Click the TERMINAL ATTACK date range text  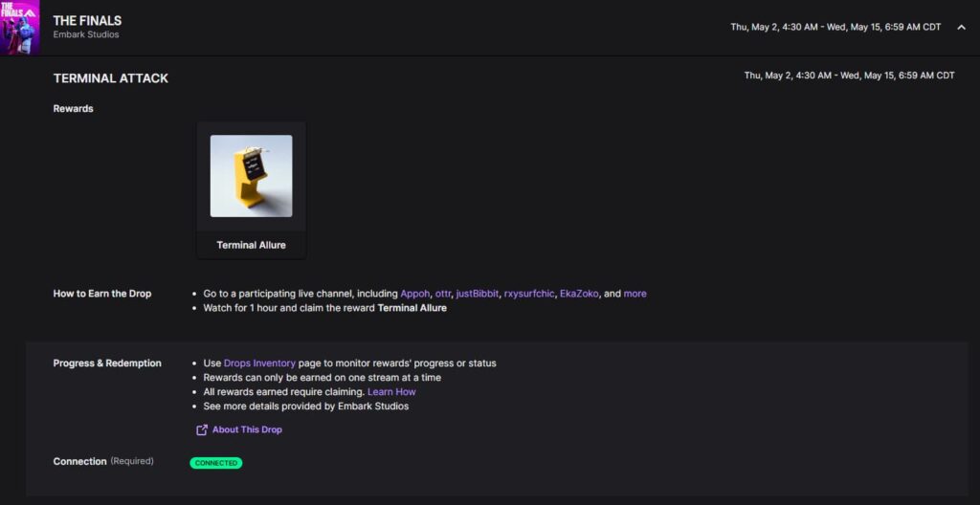tap(850, 75)
